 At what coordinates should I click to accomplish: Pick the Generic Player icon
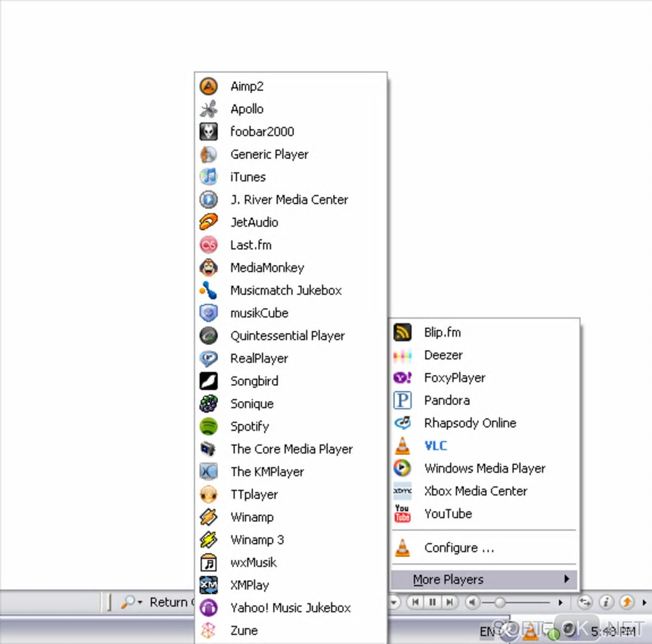pyautogui.click(x=208, y=154)
